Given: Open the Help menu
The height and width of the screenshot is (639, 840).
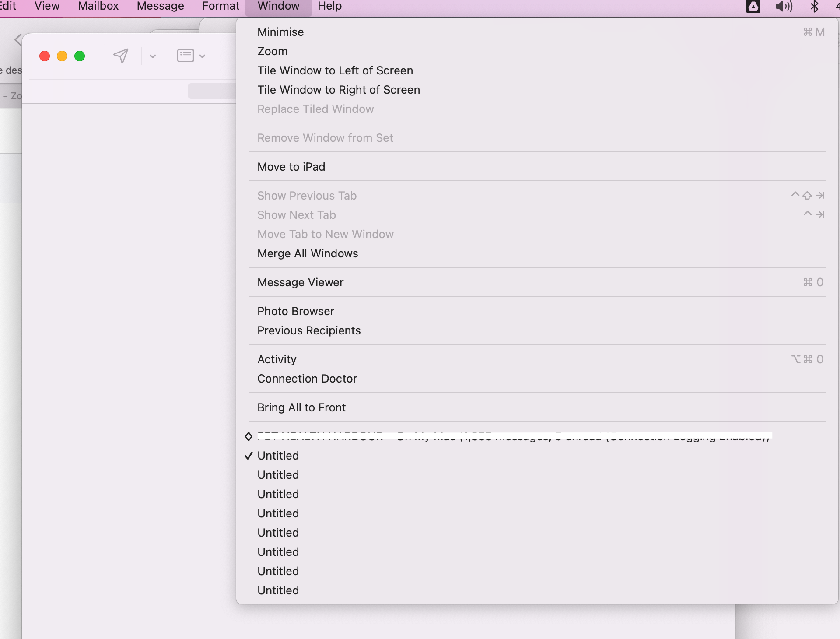Looking at the screenshot, I should 329,6.
